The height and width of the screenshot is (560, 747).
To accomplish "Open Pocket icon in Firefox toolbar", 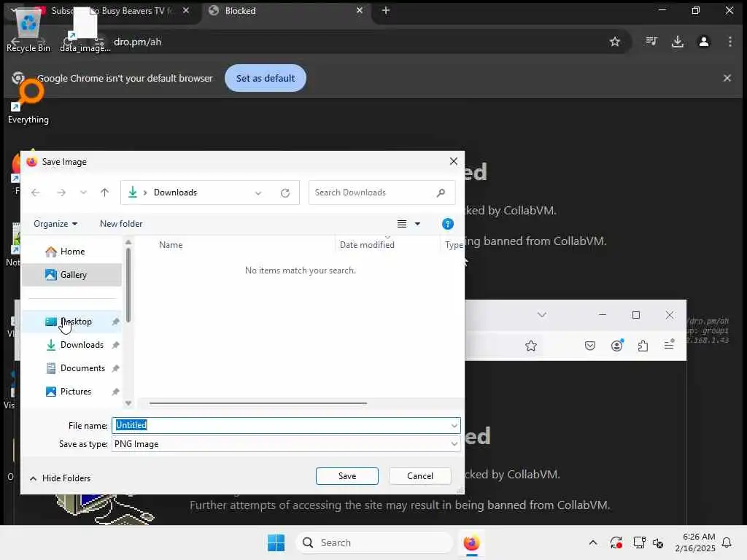I will point(589,346).
